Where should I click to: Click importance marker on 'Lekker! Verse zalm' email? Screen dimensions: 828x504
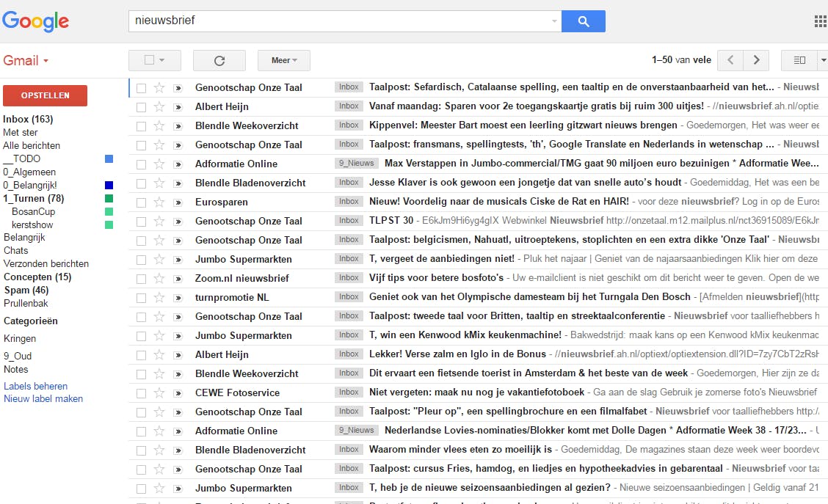[x=178, y=354]
